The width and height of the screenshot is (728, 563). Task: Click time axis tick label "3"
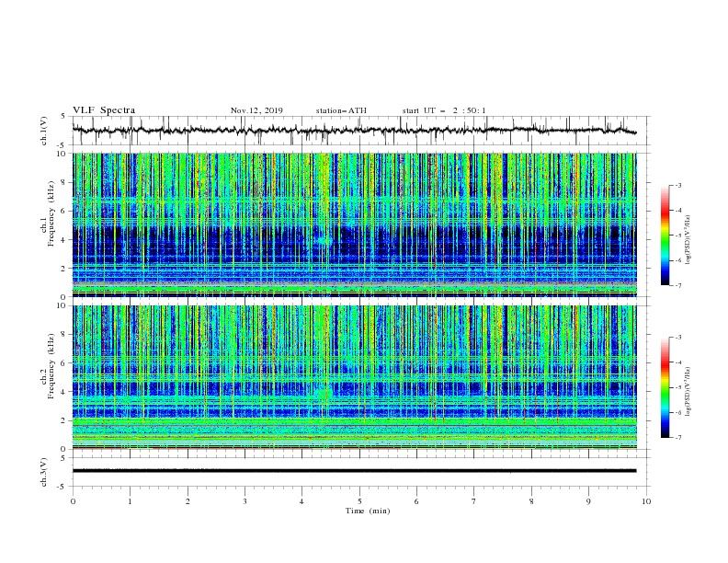pos(245,501)
